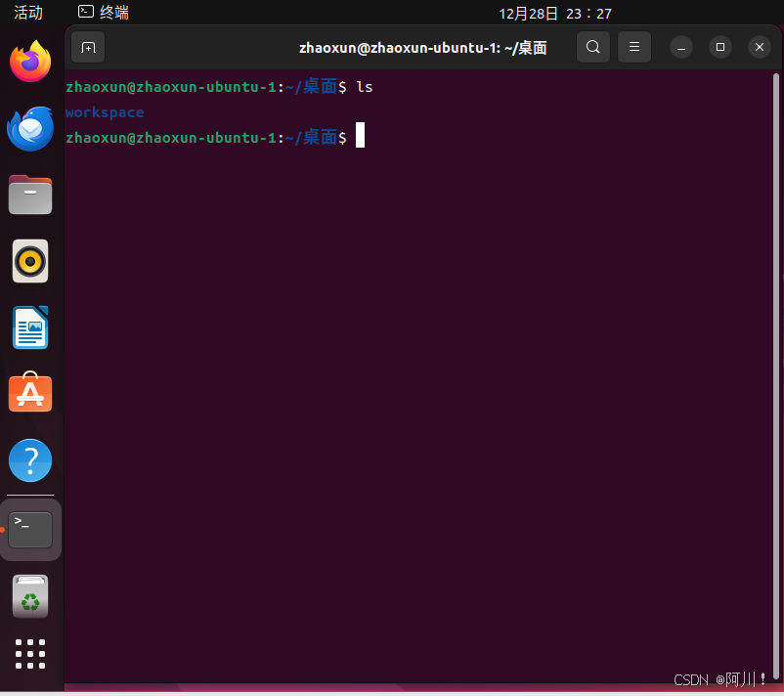Select the Terminal icon in the dock
Image resolution: width=784 pixels, height=696 pixels.
[x=30, y=530]
